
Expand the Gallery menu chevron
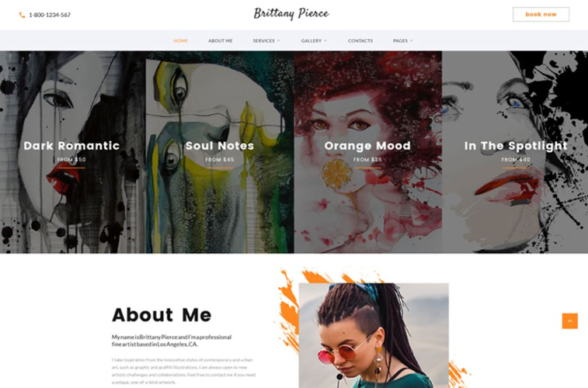coord(325,41)
